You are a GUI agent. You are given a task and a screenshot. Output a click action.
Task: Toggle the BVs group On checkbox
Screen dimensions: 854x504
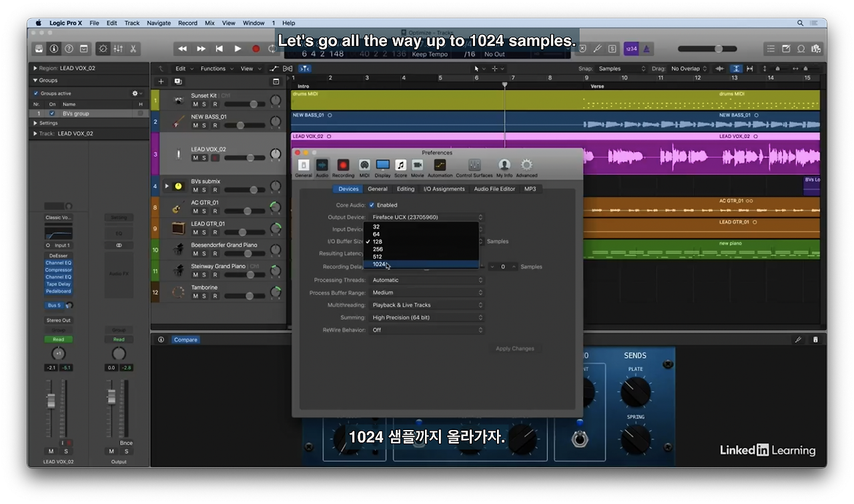[52, 113]
